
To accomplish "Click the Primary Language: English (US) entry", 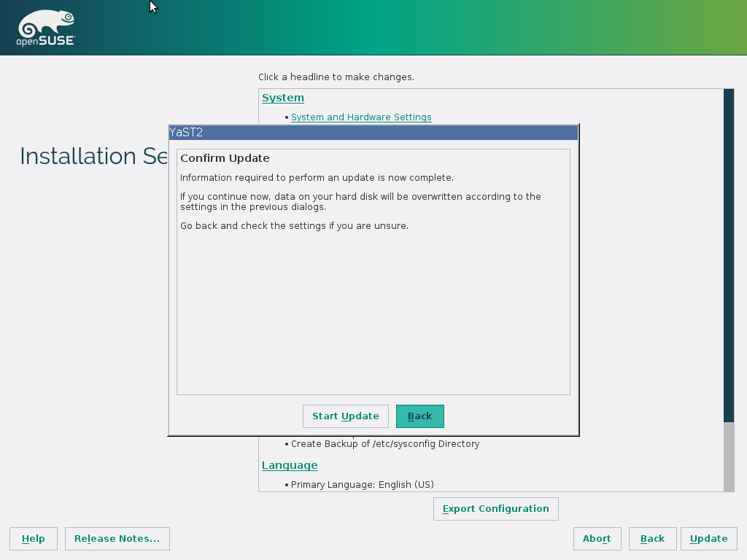I will 362,485.
